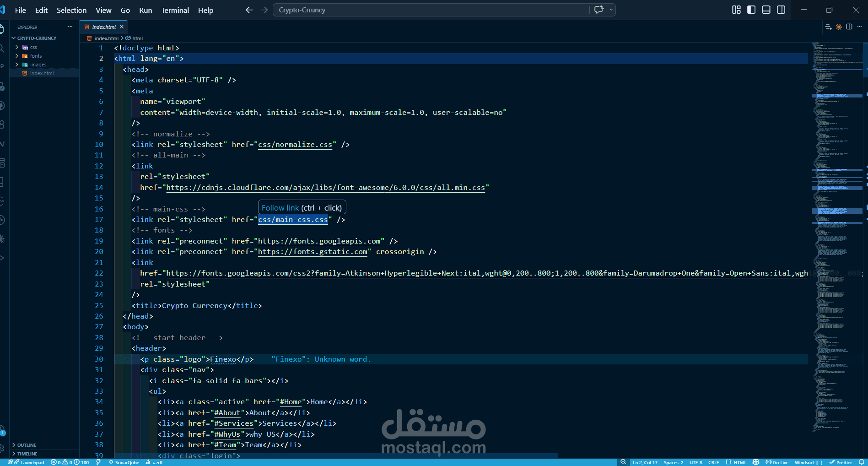
Task: Open chat dropdown arrow next to chat icon
Action: tap(611, 10)
